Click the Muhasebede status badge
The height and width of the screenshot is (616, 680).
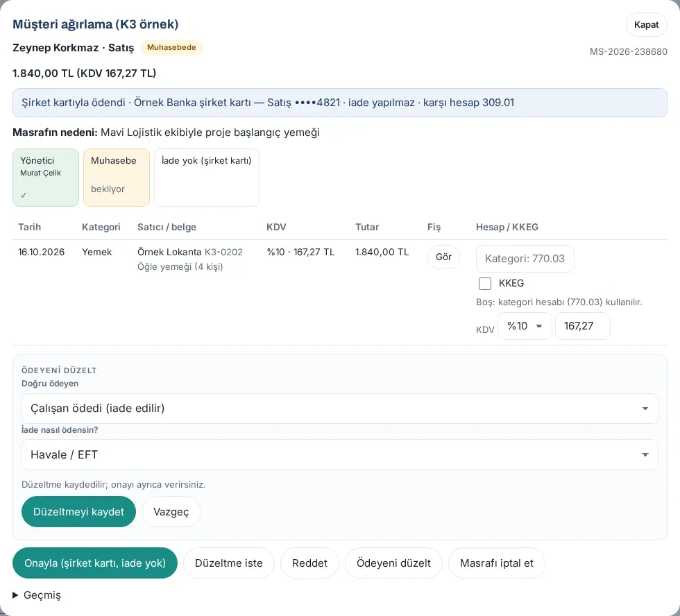pyautogui.click(x=171, y=47)
